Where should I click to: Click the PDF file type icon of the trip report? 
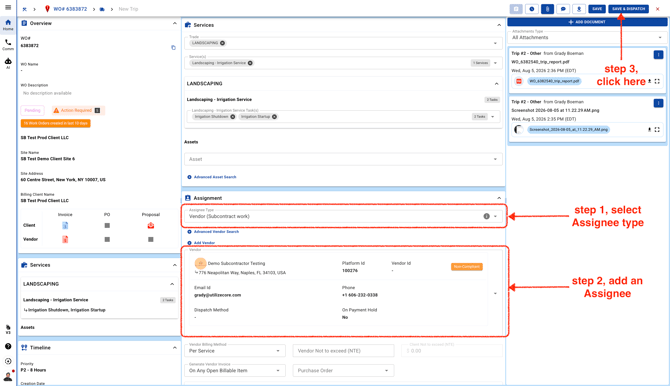pos(519,81)
